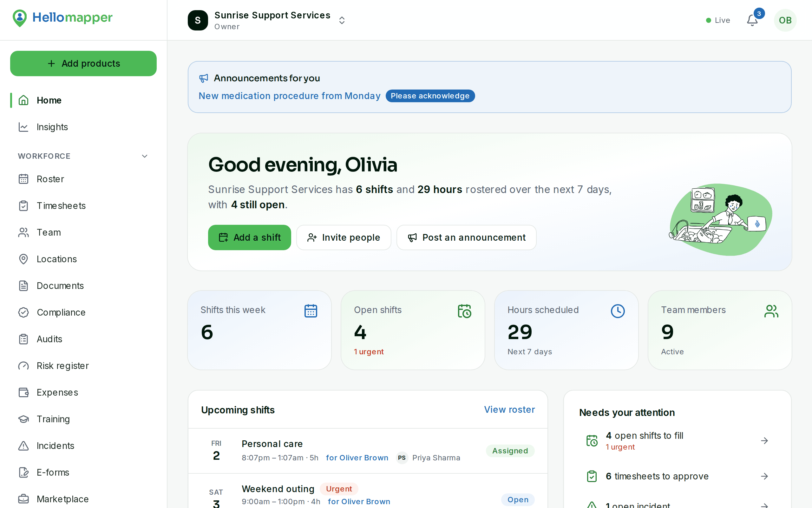Open Compliance in the sidebar

point(83,312)
